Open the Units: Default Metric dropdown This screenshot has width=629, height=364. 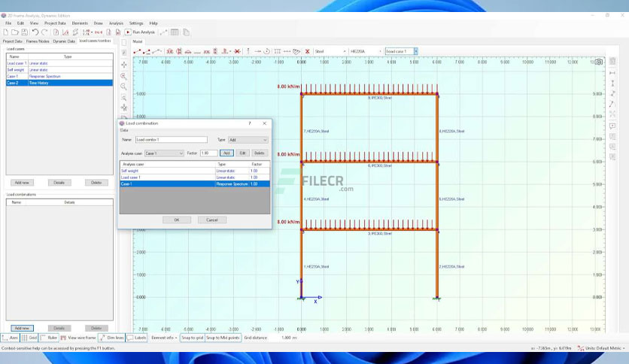click(601, 348)
